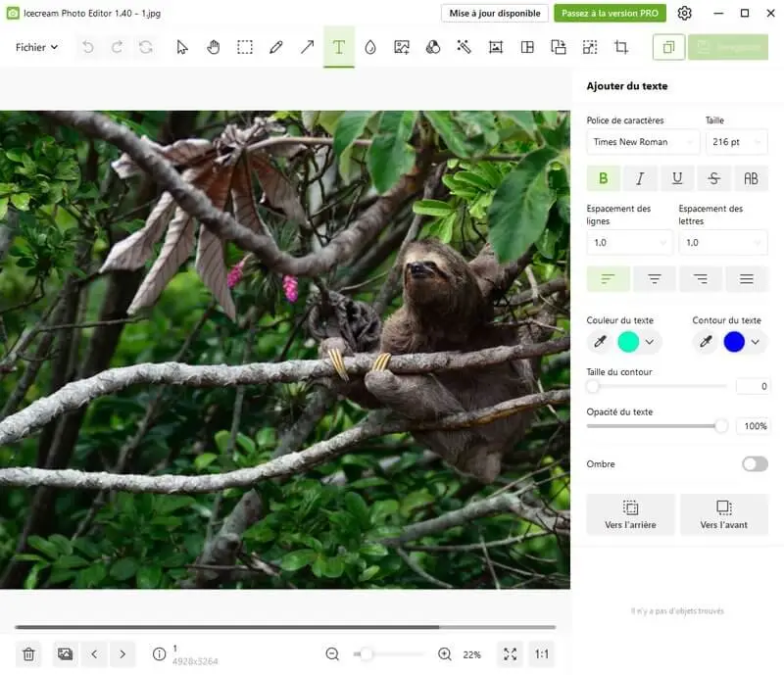Expand the Couleur du texte chevron

[649, 342]
